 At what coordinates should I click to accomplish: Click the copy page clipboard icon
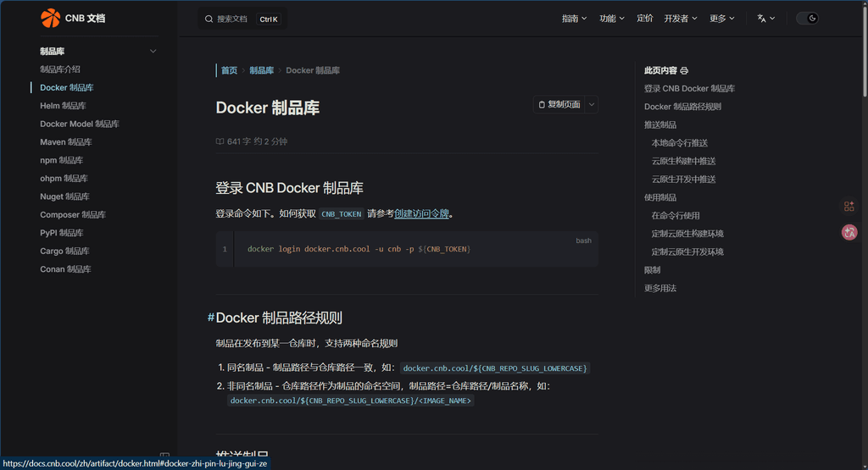pyautogui.click(x=542, y=104)
